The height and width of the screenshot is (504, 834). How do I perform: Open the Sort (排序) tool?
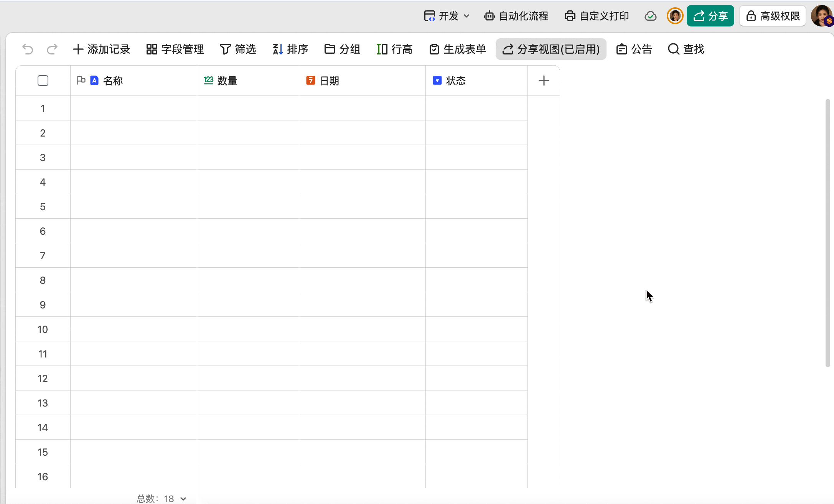pyautogui.click(x=290, y=49)
